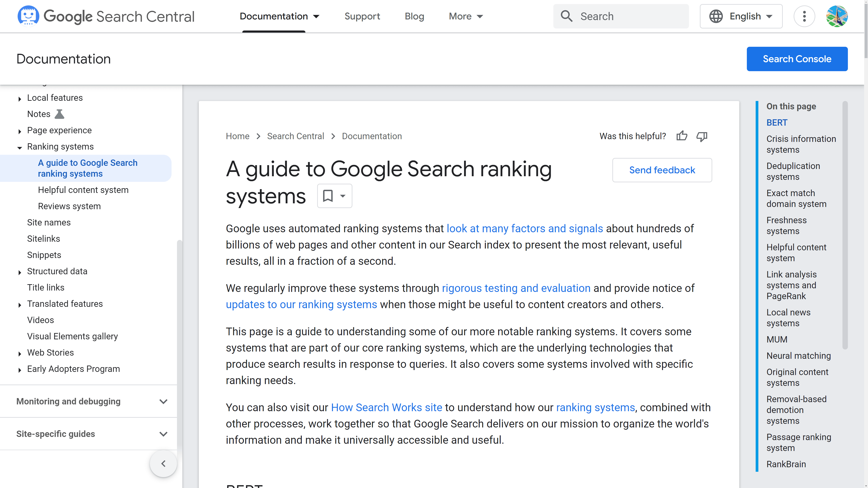Jump to Crisis information systems section

tap(801, 144)
